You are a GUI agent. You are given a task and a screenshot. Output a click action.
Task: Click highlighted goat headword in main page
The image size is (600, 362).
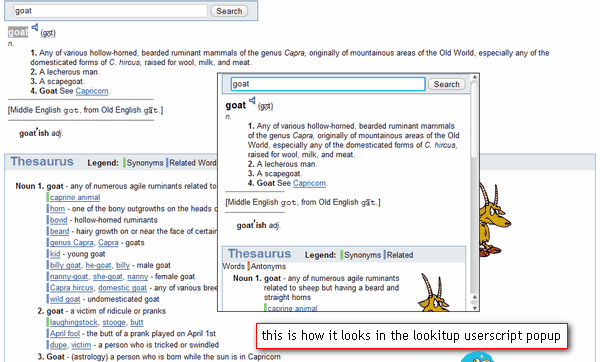click(x=18, y=32)
